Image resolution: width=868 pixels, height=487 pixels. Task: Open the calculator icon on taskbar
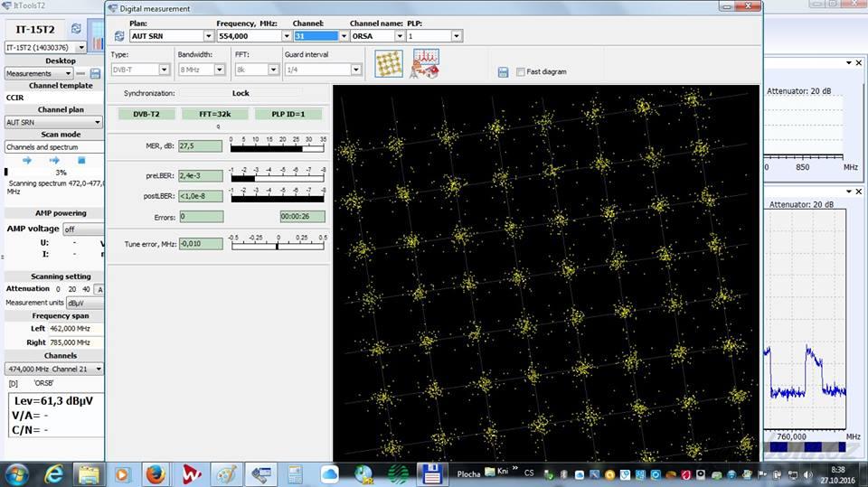(295, 475)
